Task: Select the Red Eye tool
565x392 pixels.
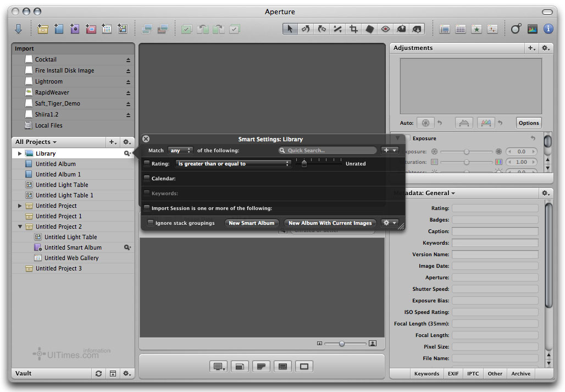Action: 385,29
